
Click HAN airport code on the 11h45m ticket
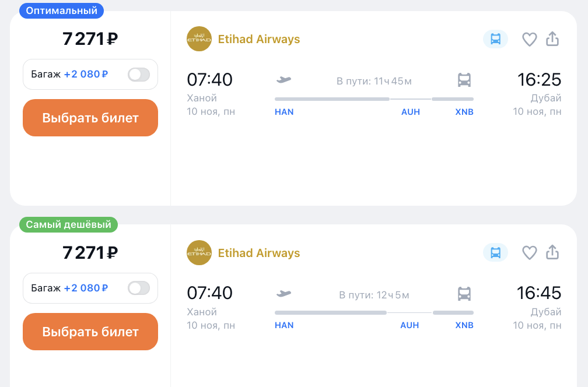284,112
